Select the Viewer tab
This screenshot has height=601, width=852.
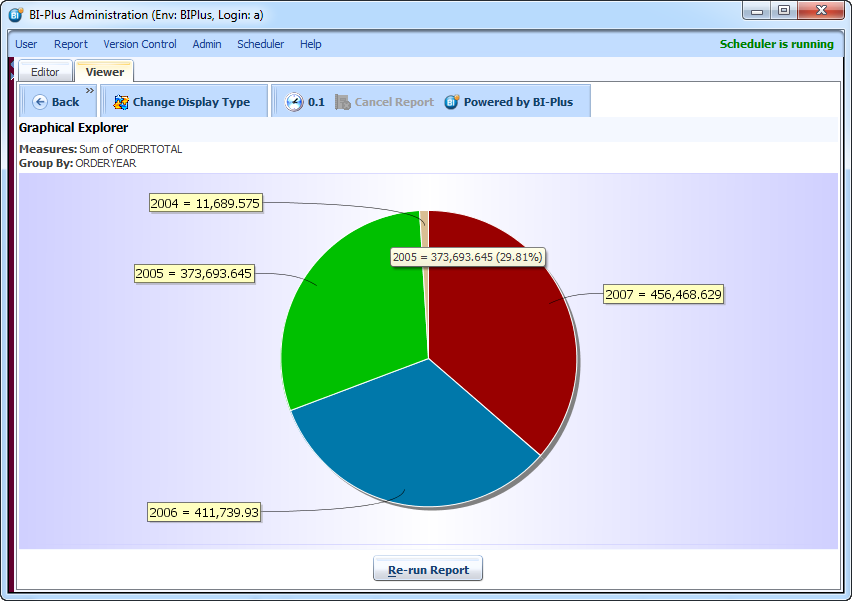tap(105, 72)
